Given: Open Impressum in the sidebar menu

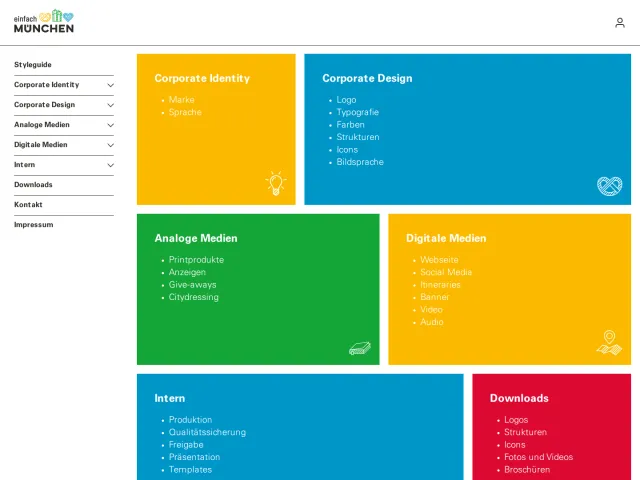Looking at the screenshot, I should 33,224.
